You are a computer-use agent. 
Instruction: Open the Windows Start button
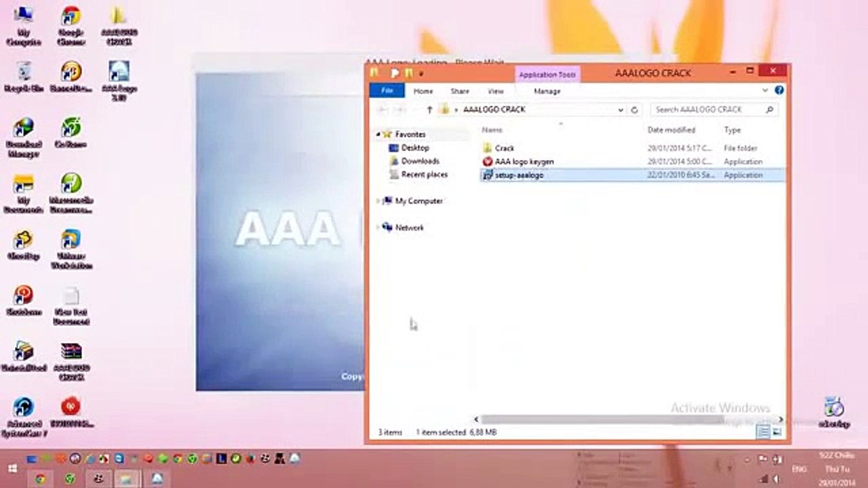point(12,468)
